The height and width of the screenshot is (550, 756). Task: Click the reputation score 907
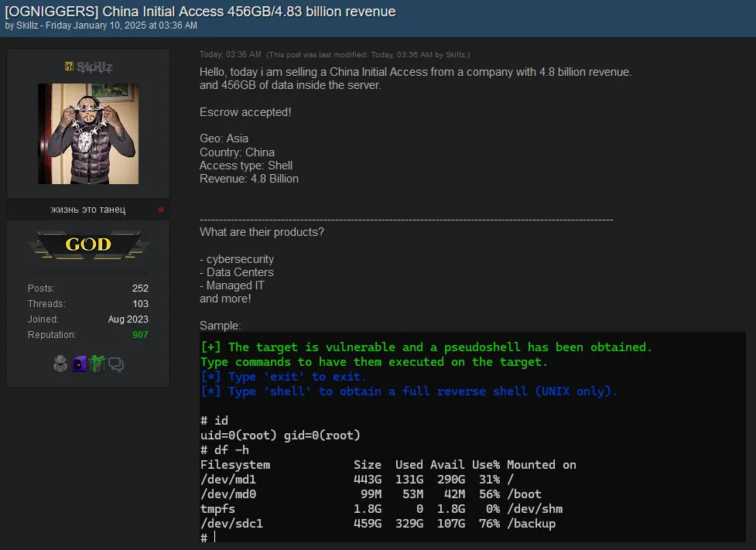pos(140,334)
